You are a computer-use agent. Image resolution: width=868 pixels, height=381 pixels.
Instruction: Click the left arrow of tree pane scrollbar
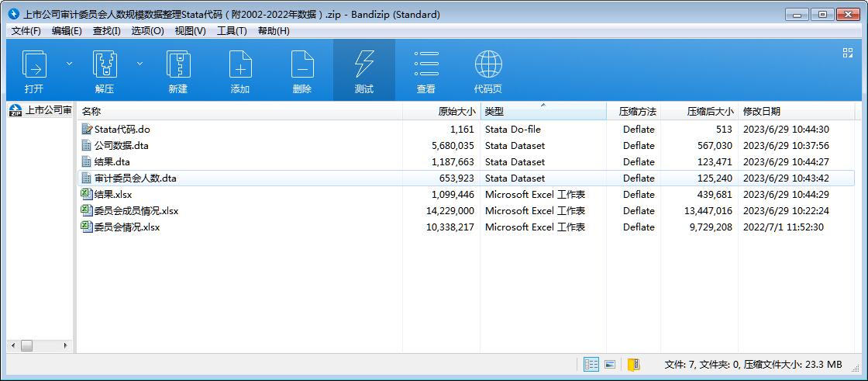click(13, 345)
